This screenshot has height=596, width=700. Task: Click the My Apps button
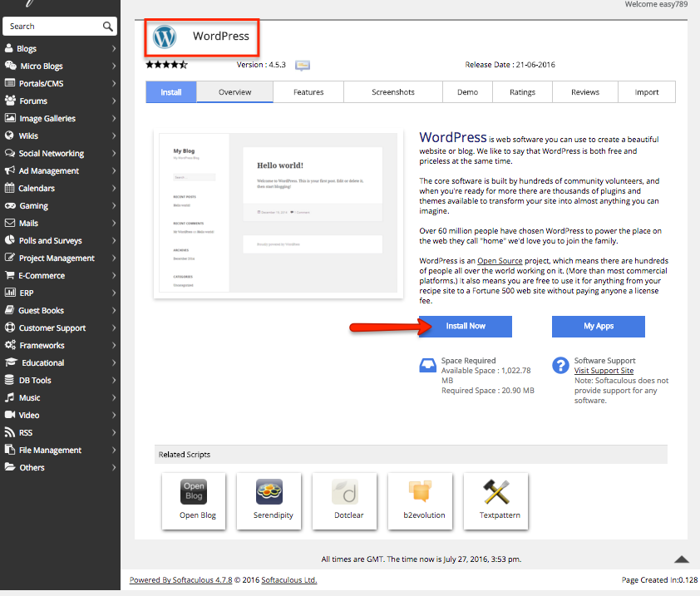coord(599,327)
